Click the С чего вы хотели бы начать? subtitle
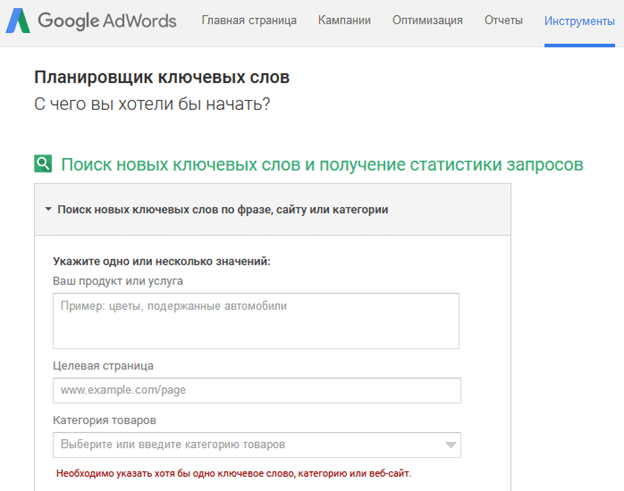Screen dimensions: 624x491 [152, 104]
